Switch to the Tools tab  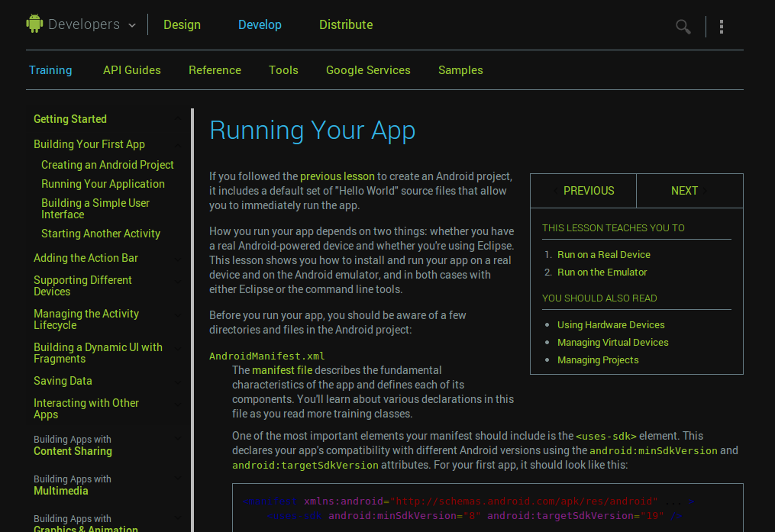(283, 70)
